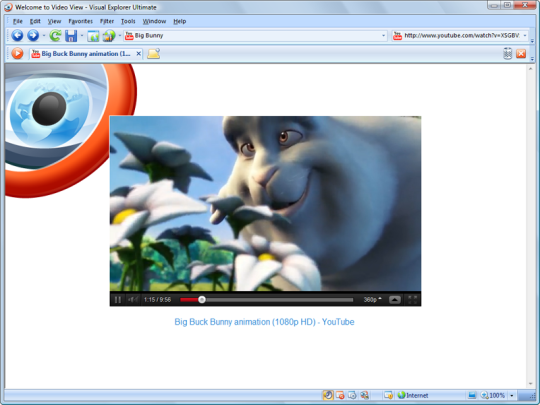Viewport: 540px width, 405px height.
Task: Click the Internet zone globe icon
Action: (x=401, y=395)
